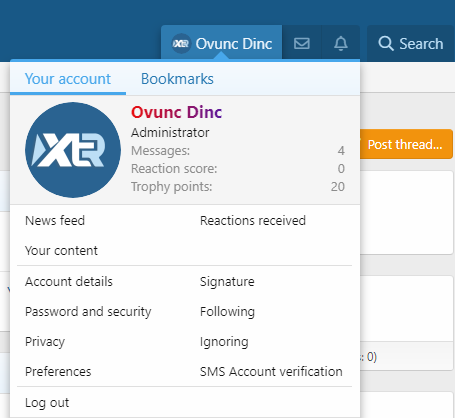Open the large XTR profile avatar
Screen dimensions: 455x418
coord(73,150)
